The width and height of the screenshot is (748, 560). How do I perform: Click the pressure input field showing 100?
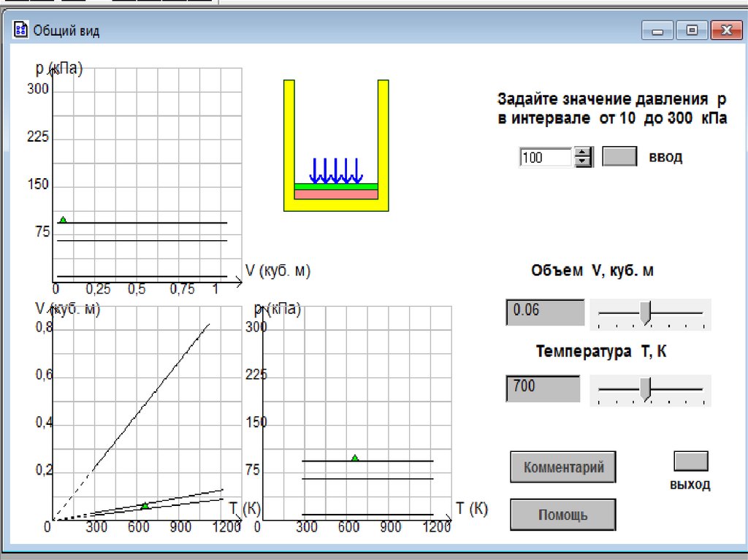coord(545,157)
